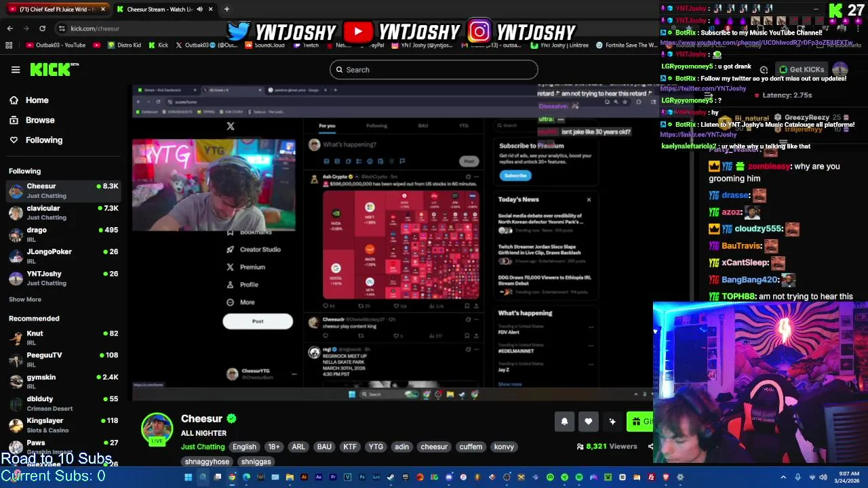Open the Kick hamburger sidebar menu
The width and height of the screenshot is (868, 488).
(15, 69)
